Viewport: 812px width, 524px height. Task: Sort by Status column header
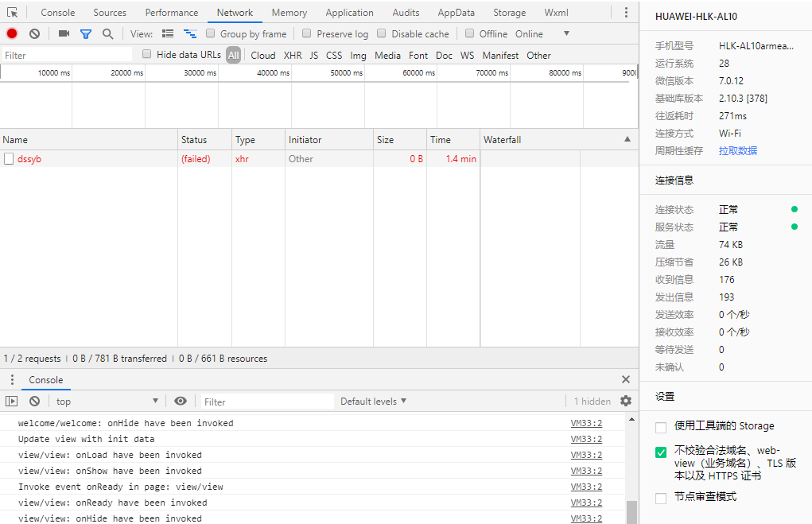click(205, 140)
